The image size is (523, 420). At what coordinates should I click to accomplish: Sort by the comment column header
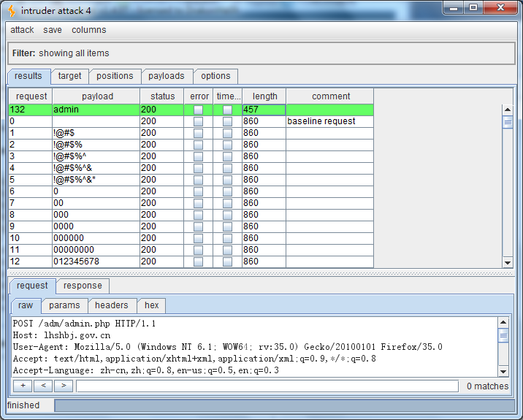point(330,96)
